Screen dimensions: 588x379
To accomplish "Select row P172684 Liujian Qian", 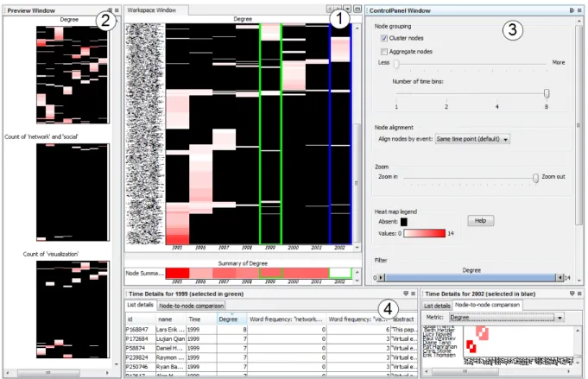I will (271, 339).
